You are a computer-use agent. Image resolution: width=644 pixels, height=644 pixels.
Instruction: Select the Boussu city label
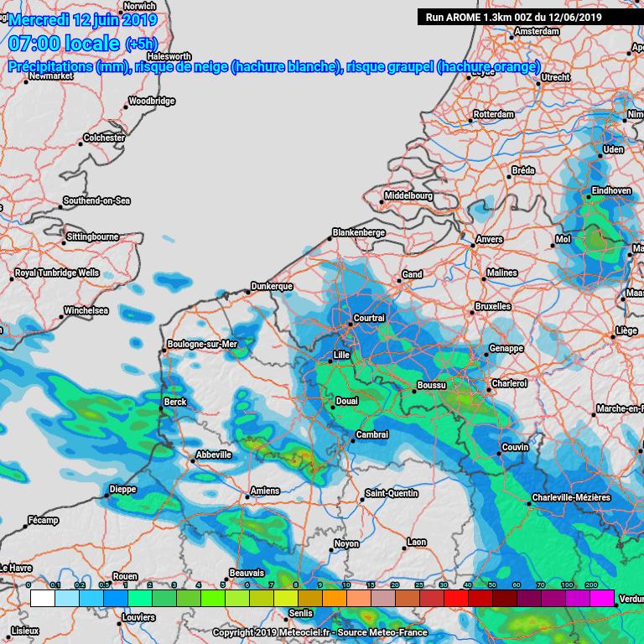tap(431, 385)
